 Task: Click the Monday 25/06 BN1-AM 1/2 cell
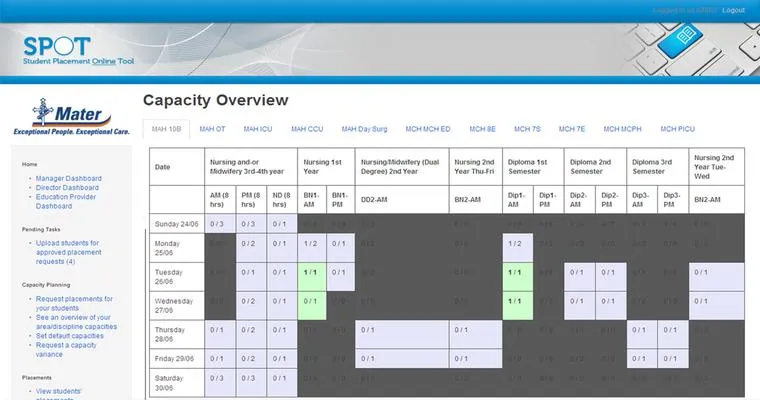(x=312, y=248)
